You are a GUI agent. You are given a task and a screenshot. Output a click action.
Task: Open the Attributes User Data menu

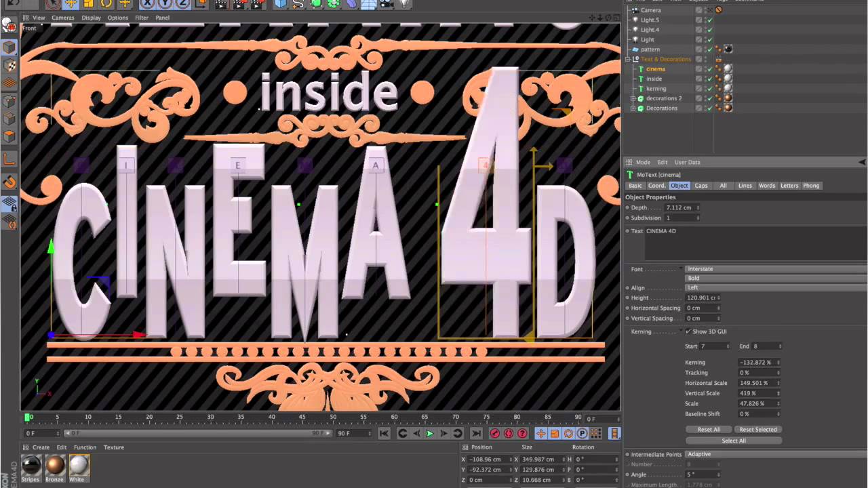687,162
